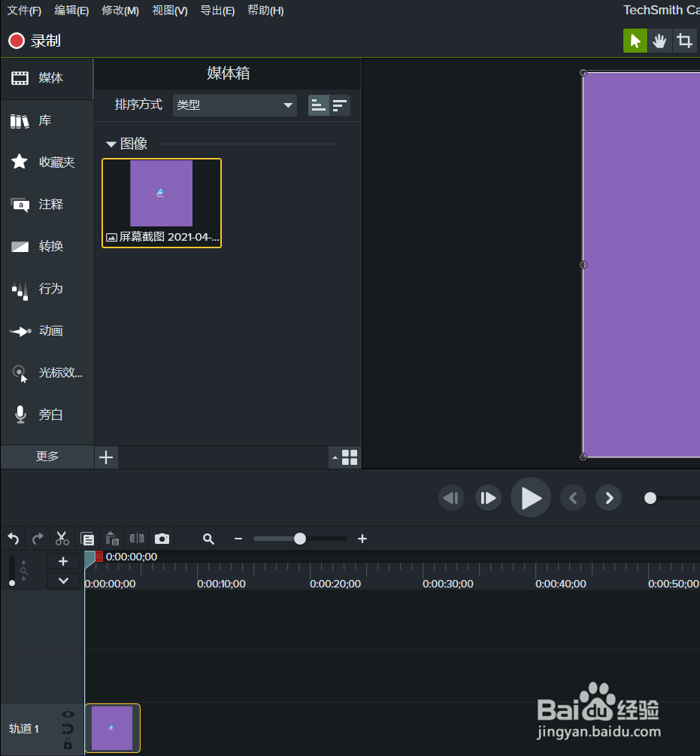Open the Transitions tab
Image resolution: width=700 pixels, height=756 pixels.
click(x=47, y=247)
